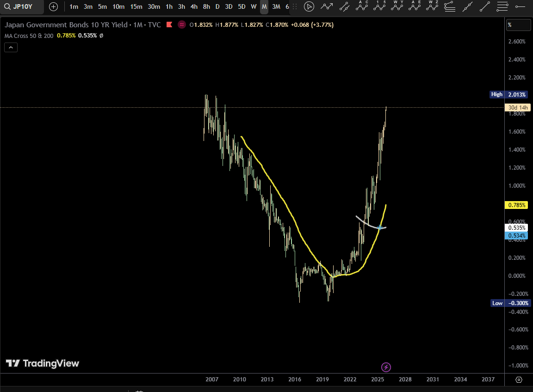Switch to the 1h timeframe
533x392 pixels.
169,6
